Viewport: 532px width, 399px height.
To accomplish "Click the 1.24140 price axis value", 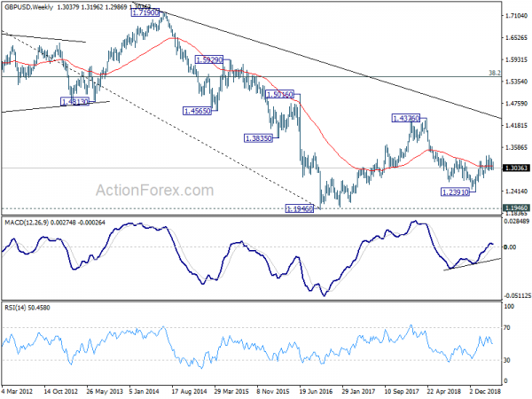I will pos(516,192).
